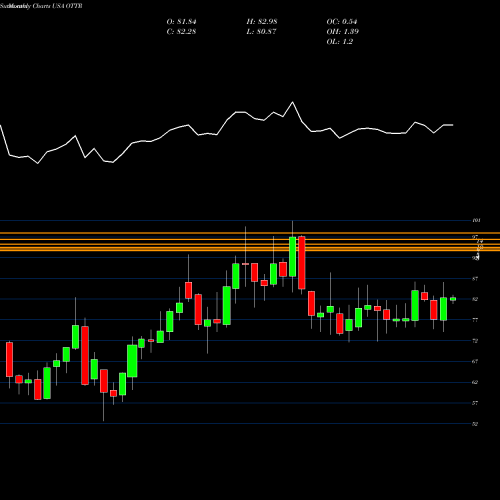Click the 'OC: 0.54' readout
500x500 pixels.
342,22
